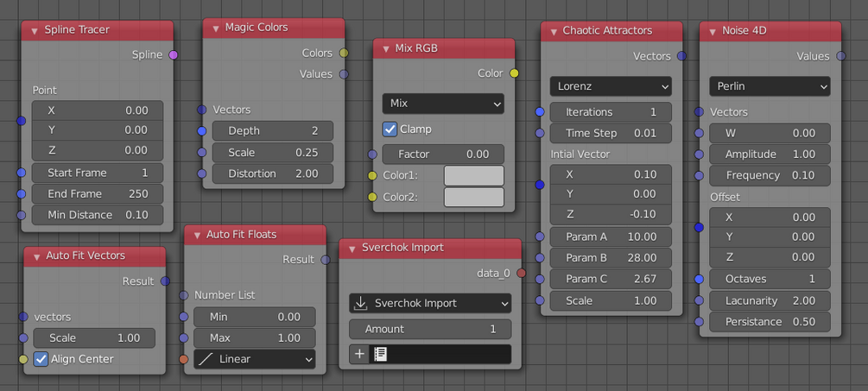
Task: Open the Mix blend mode dropdown
Action: tap(443, 104)
